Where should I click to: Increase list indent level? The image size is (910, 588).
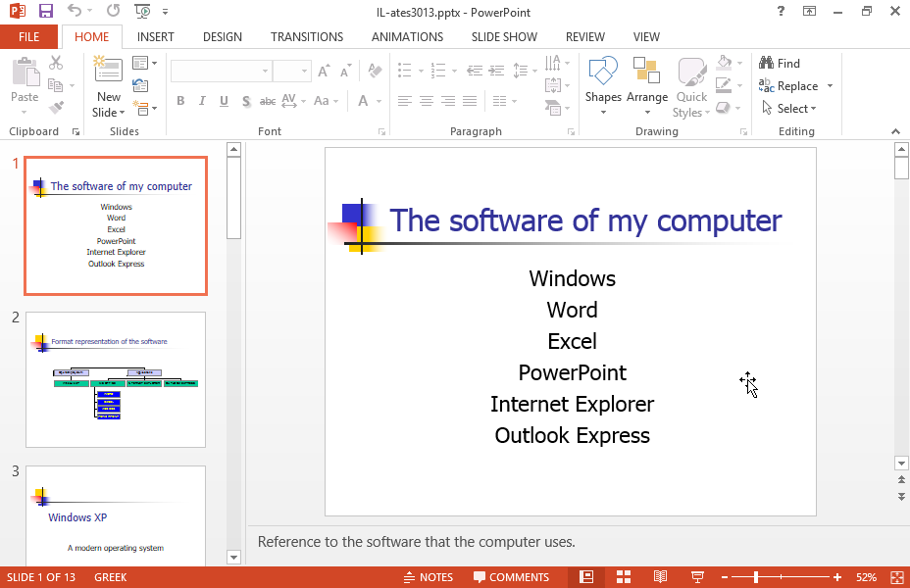[x=497, y=71]
